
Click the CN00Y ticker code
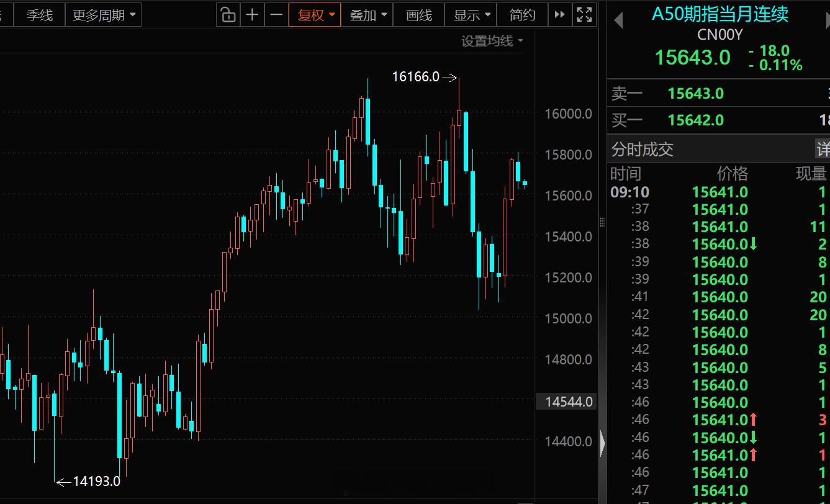pos(720,35)
